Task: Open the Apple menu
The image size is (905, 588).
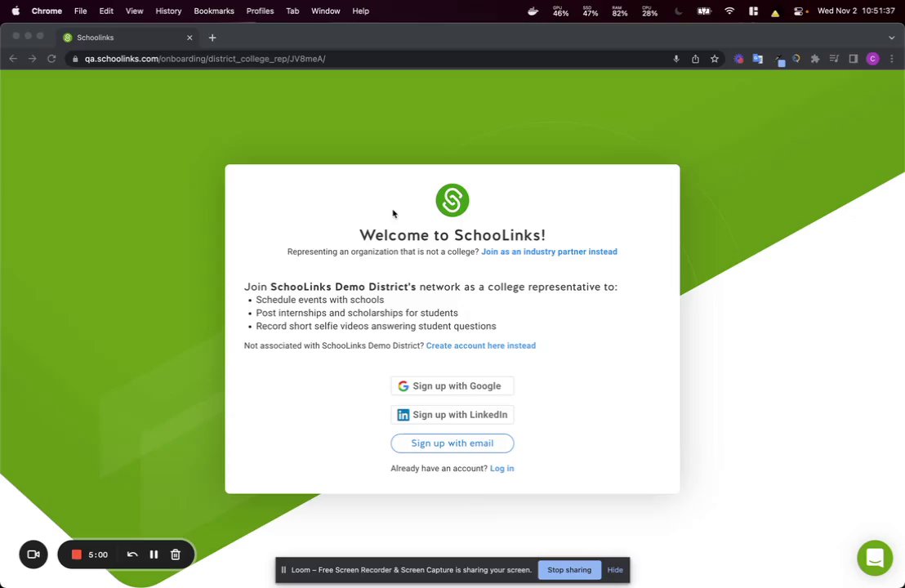Action: tap(16, 11)
